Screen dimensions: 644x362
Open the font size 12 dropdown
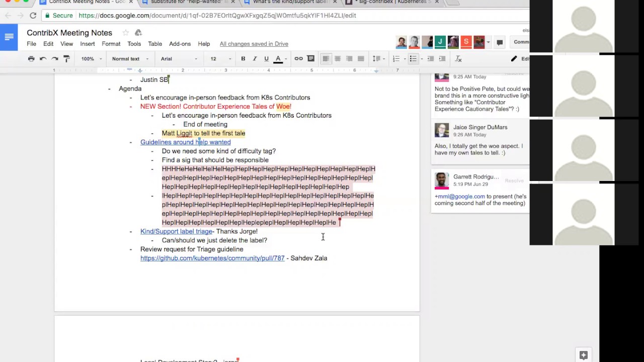(221, 59)
